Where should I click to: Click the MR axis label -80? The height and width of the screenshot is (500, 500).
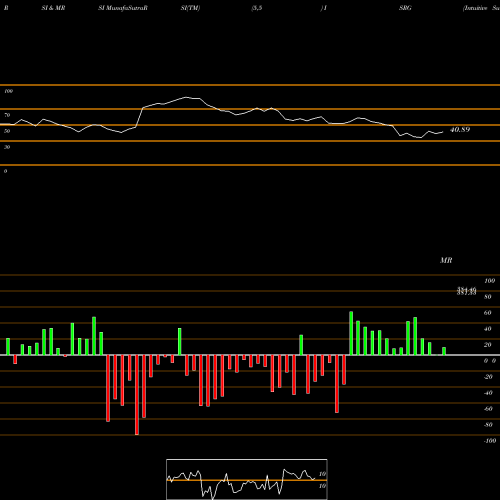[x=488, y=425]
